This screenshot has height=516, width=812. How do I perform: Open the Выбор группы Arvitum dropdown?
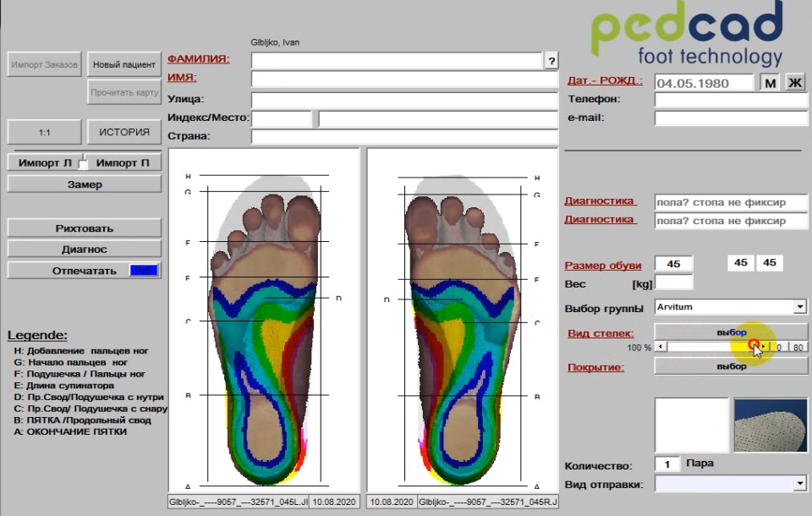(x=800, y=307)
